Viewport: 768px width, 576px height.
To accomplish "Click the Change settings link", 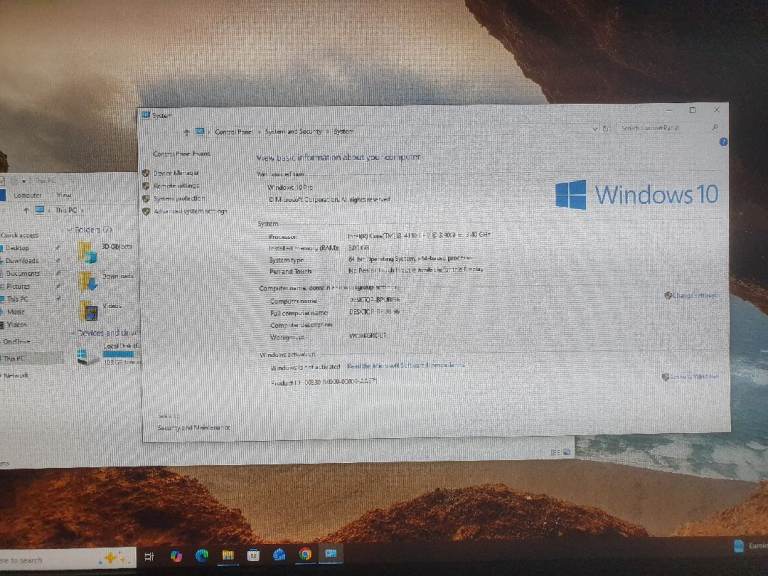I will coord(695,295).
